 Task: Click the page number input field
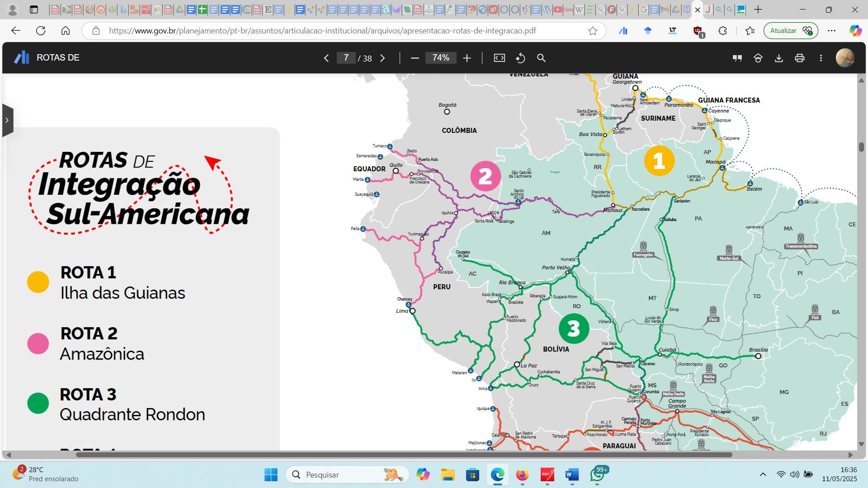pos(346,58)
